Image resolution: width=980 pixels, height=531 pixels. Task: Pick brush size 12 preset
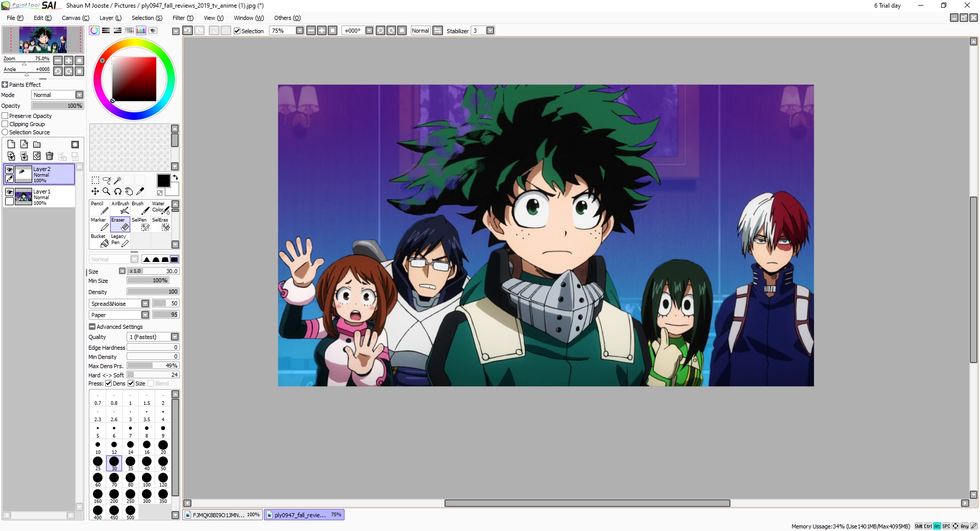(114, 447)
